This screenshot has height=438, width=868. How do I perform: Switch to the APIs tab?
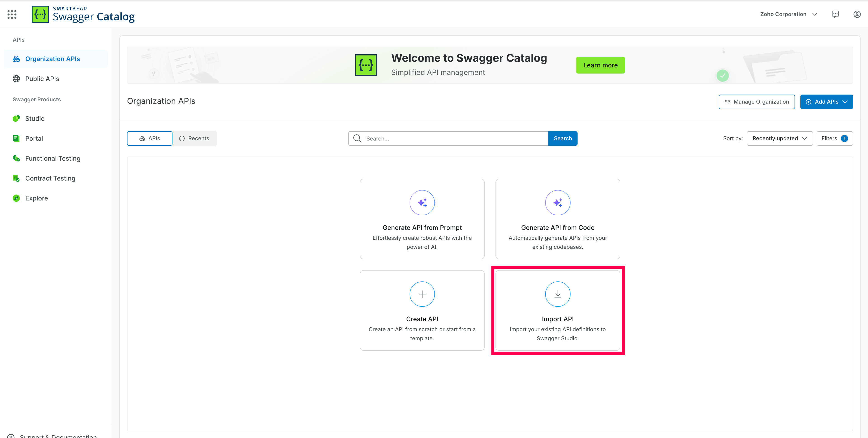(150, 139)
